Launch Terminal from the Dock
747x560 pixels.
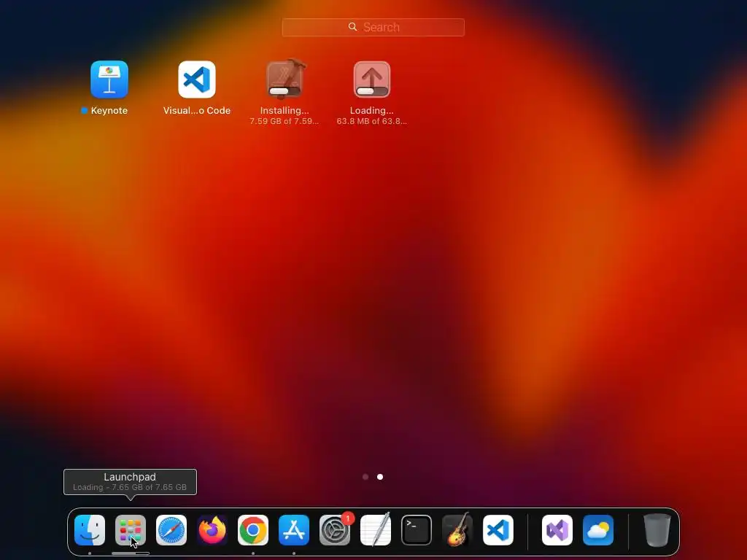(x=417, y=530)
